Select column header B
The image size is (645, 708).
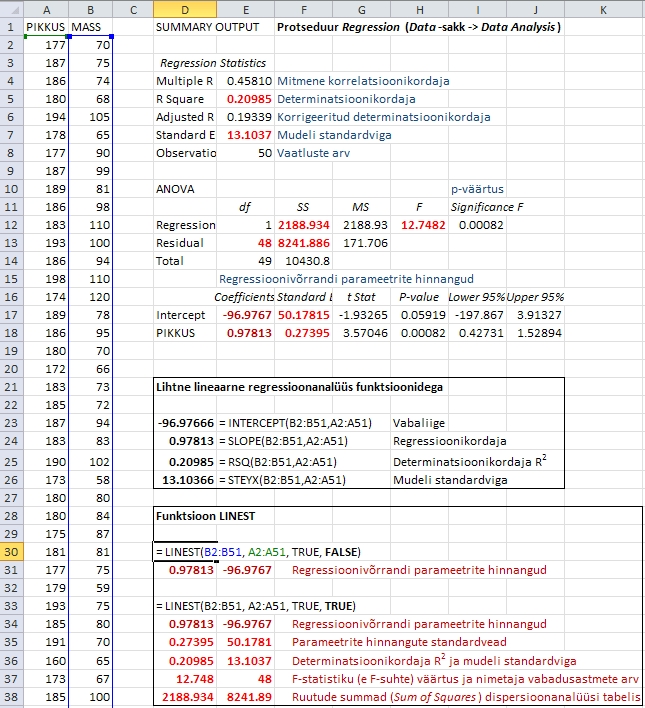90,9
